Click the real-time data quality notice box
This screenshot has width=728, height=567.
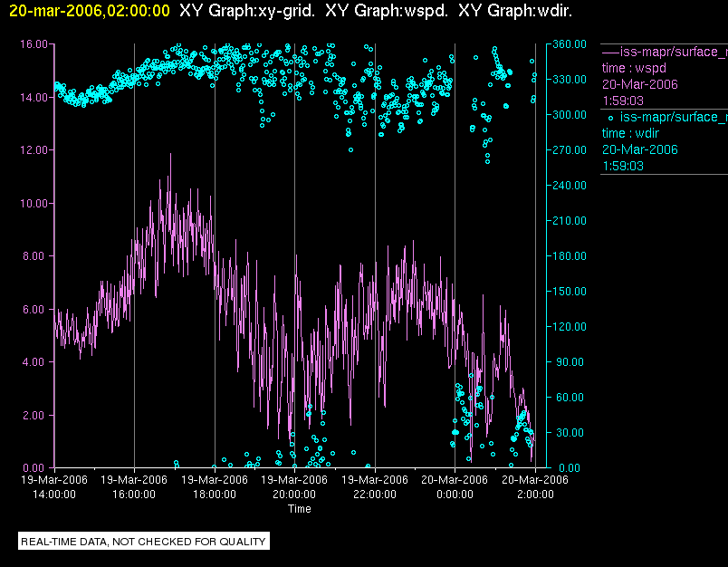pyautogui.click(x=144, y=542)
